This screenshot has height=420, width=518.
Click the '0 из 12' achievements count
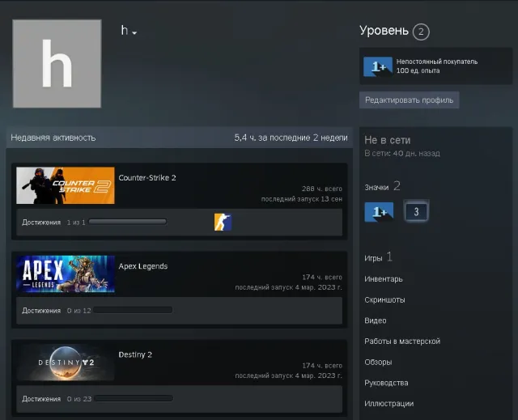[79, 311]
